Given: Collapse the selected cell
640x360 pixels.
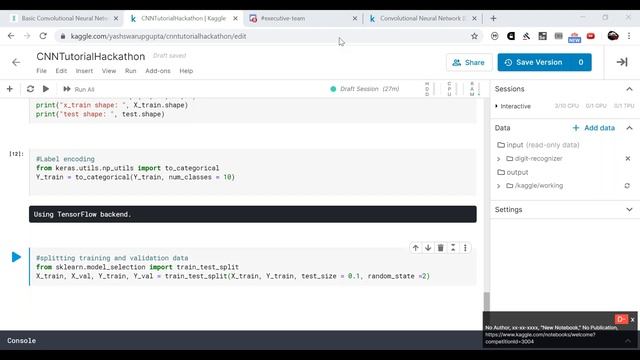Looking at the screenshot, I should point(453,248).
